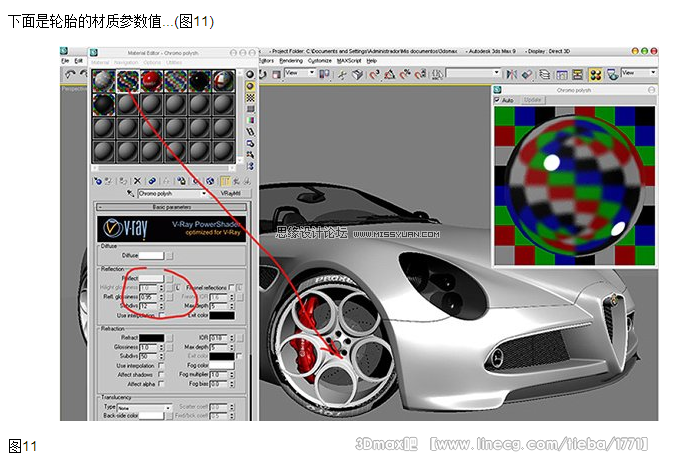
Task: Click Show Map in Viewport icon
Action: [x=210, y=181]
